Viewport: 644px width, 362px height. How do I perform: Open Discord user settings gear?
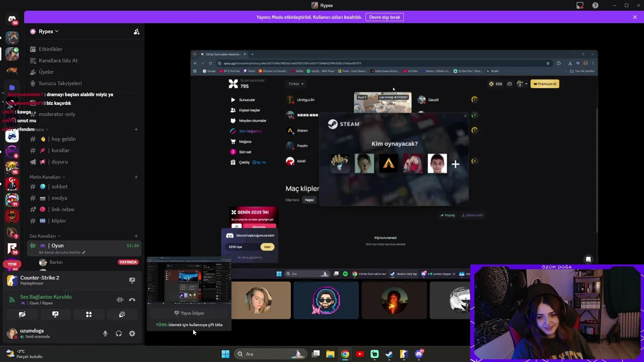coord(132,333)
